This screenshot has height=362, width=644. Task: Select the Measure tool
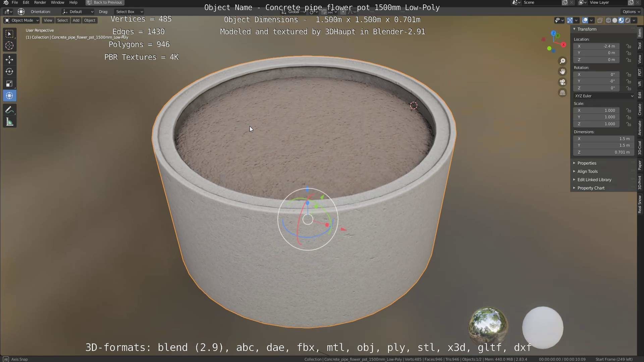coord(9,122)
